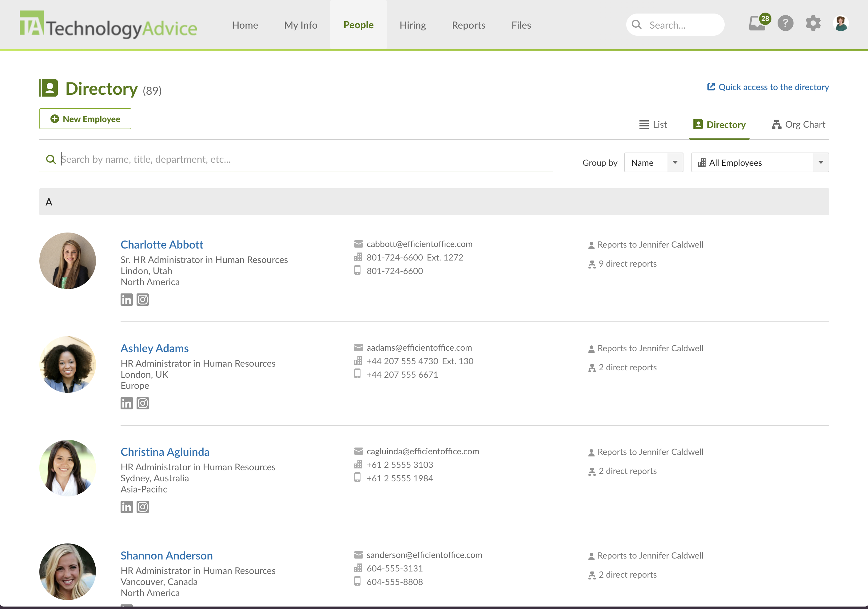Click Shannon Anderson's profile photo

(68, 571)
